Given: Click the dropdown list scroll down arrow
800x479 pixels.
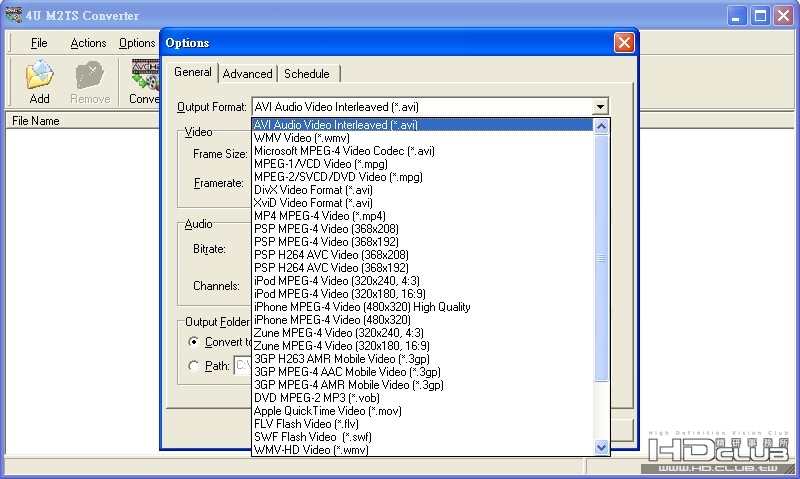Looking at the screenshot, I should click(x=601, y=447).
